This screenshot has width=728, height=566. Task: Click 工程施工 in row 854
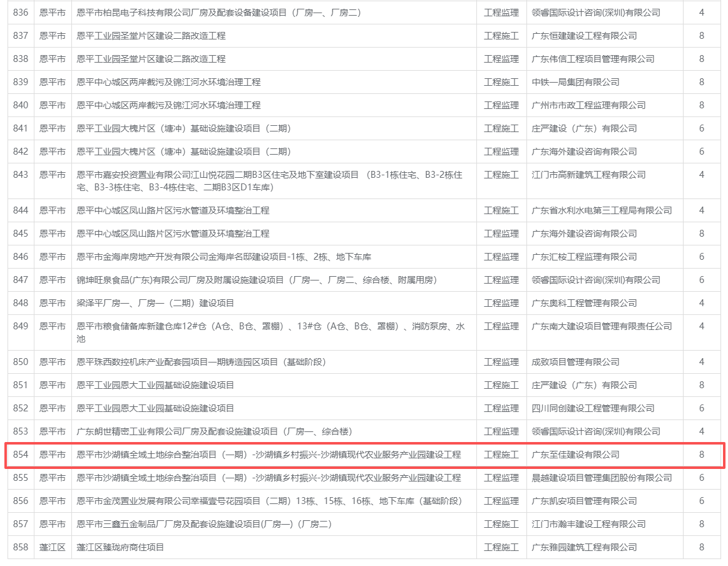point(501,456)
